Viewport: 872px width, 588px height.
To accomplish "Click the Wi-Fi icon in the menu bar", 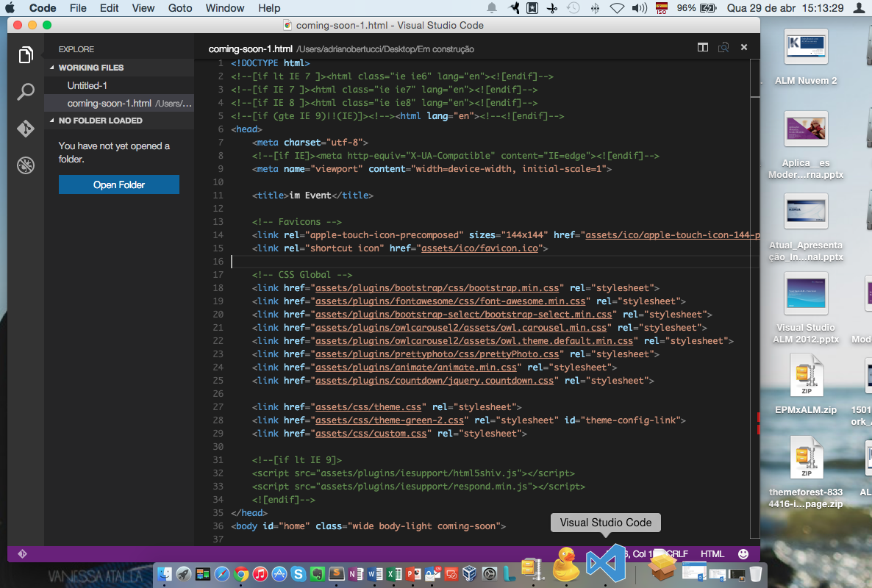I will [617, 8].
